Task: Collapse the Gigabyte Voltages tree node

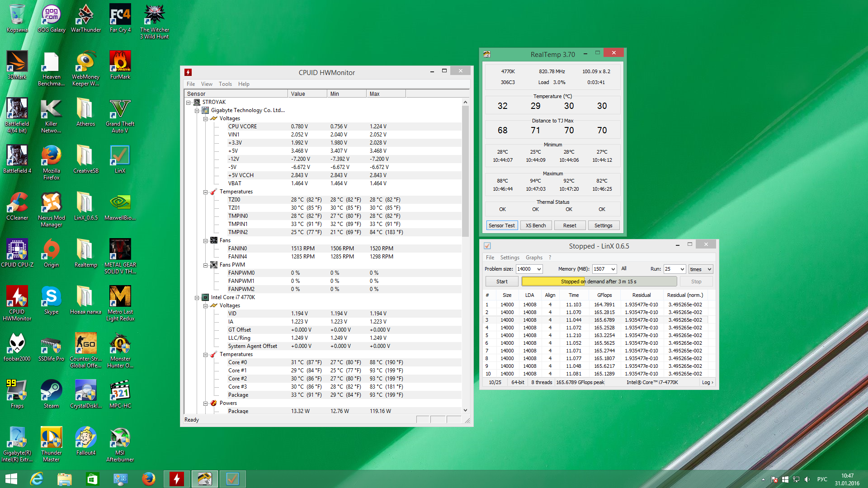Action: tap(205, 118)
